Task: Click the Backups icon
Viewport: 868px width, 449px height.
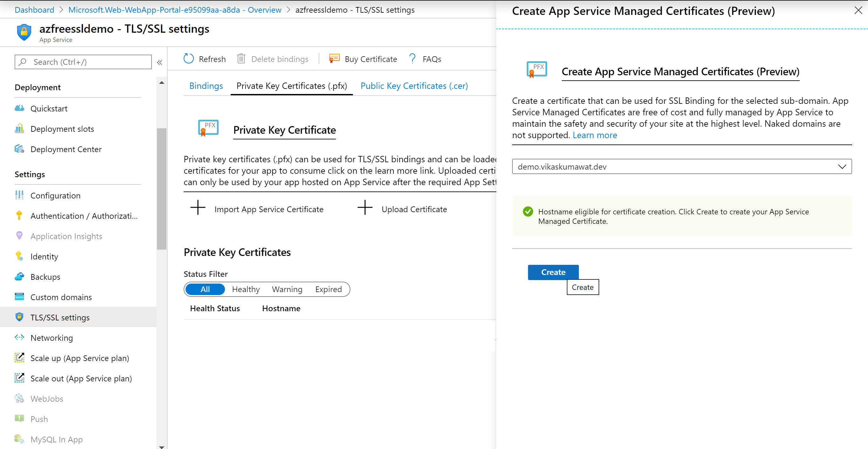Action: pos(19,277)
